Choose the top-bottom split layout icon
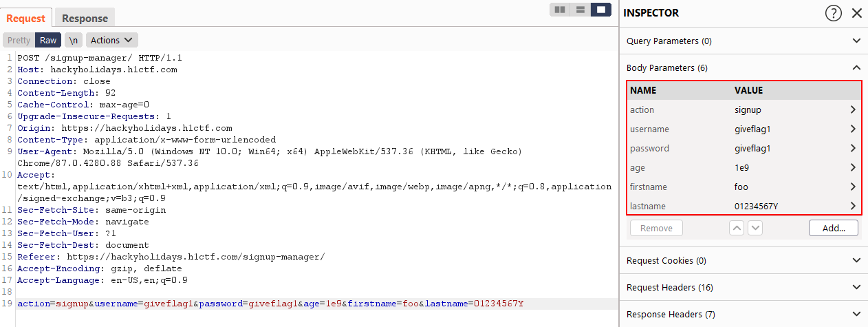The height and width of the screenshot is (327, 868). (581, 10)
